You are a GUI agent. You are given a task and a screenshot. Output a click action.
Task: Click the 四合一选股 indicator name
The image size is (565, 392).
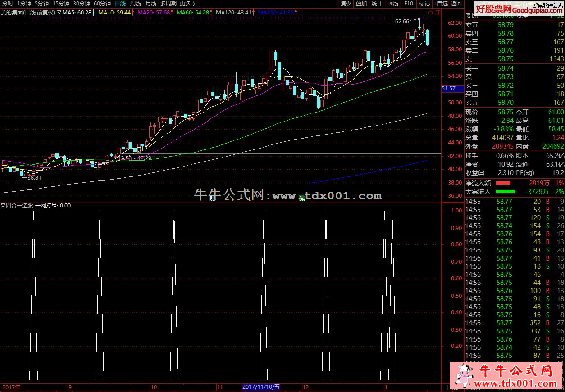pos(20,206)
